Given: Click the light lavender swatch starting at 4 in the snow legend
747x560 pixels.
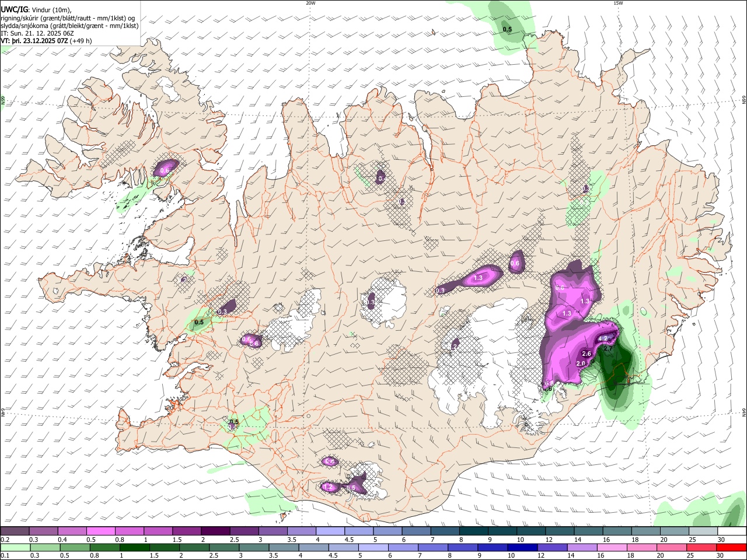Looking at the screenshot, I should pos(331,531).
